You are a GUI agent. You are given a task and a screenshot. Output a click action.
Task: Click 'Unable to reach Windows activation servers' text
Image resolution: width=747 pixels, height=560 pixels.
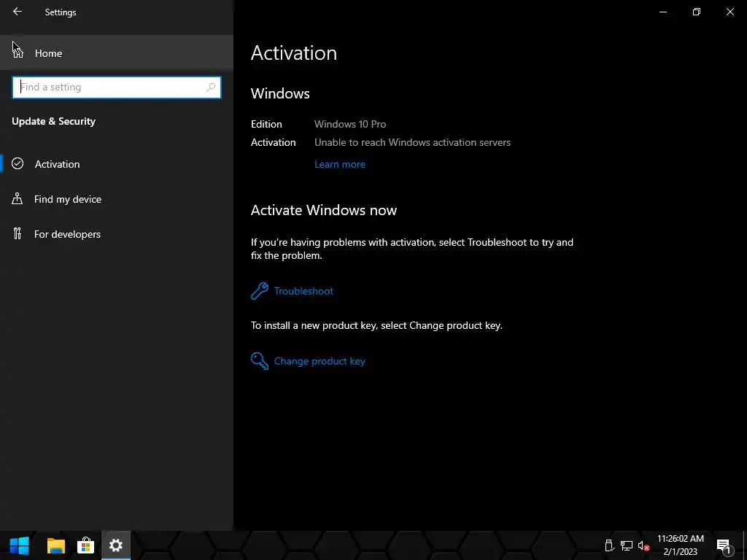pyautogui.click(x=413, y=142)
